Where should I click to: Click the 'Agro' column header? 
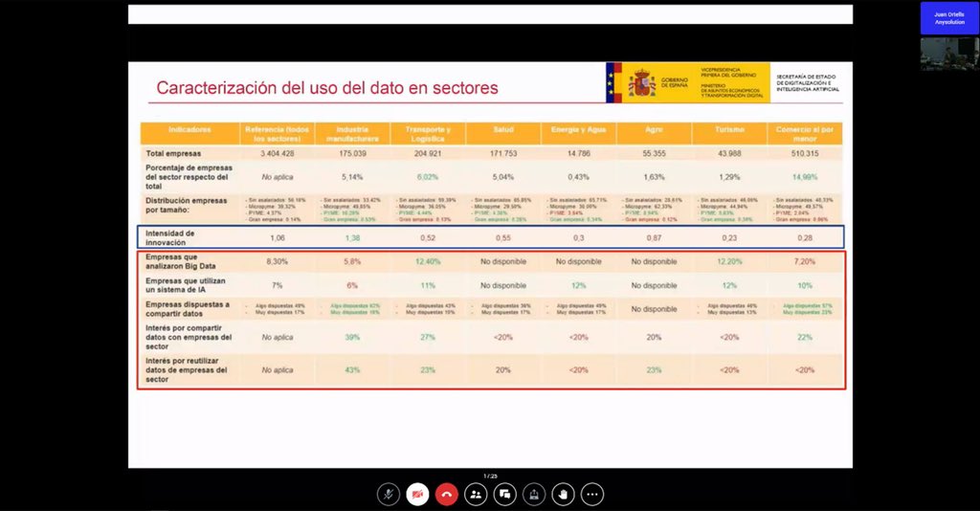pos(654,130)
